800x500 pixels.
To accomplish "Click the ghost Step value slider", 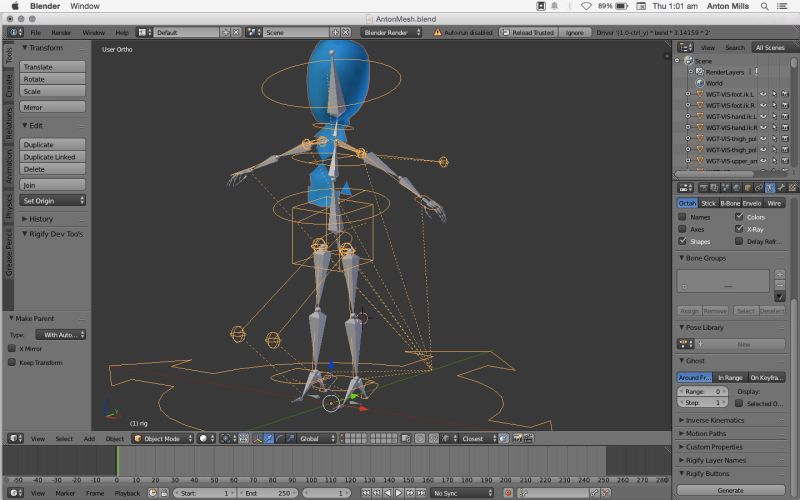I will click(703, 403).
